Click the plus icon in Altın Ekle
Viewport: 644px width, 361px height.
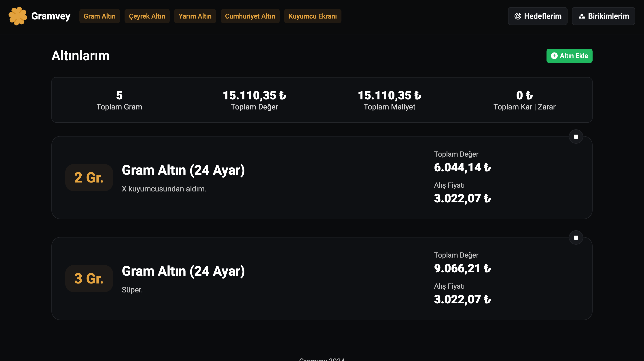point(554,56)
